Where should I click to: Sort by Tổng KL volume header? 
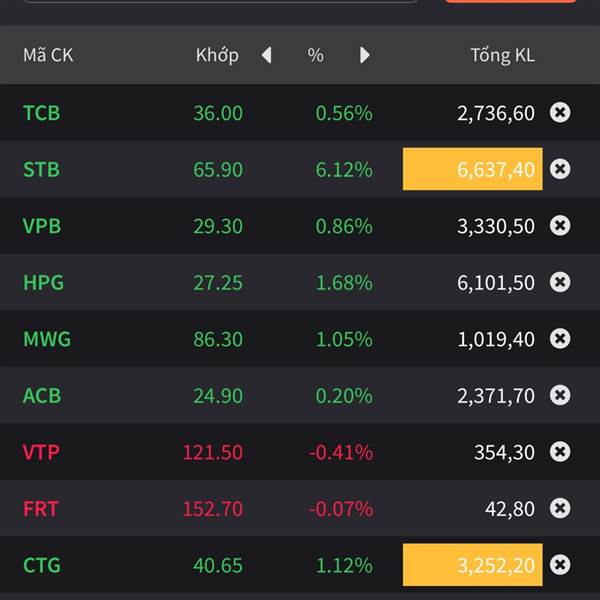click(502, 56)
